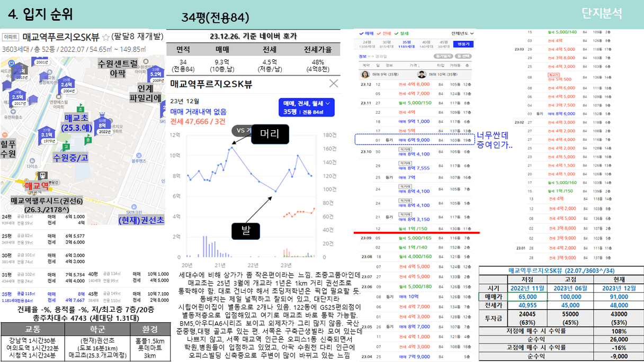This screenshot has height=362, width=644.
Task: Click the 동 선택 pill button
Action: pyautogui.click(x=463, y=56)
